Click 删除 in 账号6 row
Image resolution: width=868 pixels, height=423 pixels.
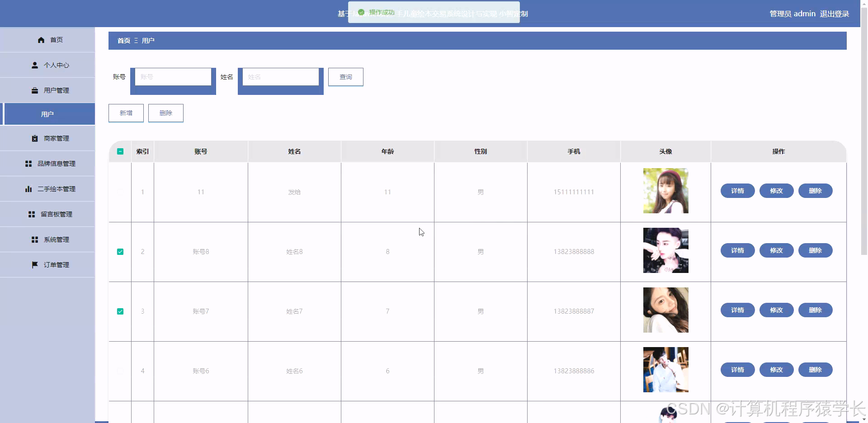click(x=816, y=370)
